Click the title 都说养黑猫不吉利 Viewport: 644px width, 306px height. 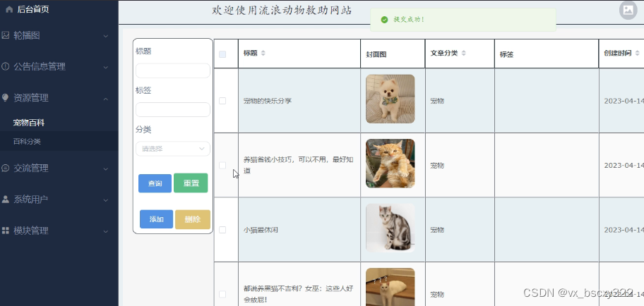click(298, 294)
